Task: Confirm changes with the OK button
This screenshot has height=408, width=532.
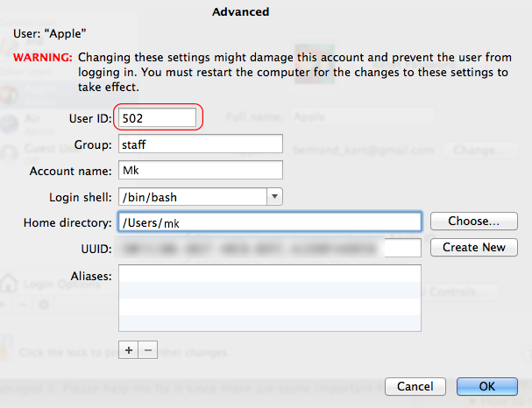Action: [x=486, y=386]
